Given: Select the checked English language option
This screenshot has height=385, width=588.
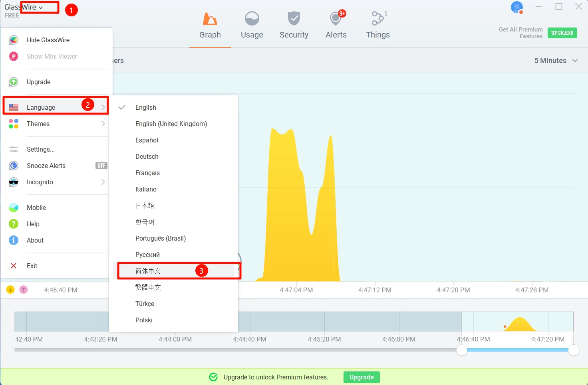Looking at the screenshot, I should click(x=146, y=108).
